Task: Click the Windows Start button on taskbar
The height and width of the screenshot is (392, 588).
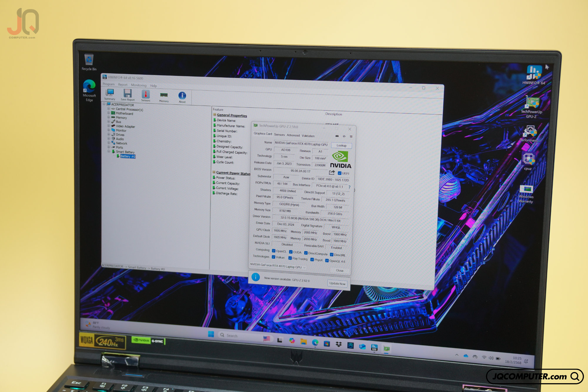Action: 211,334
